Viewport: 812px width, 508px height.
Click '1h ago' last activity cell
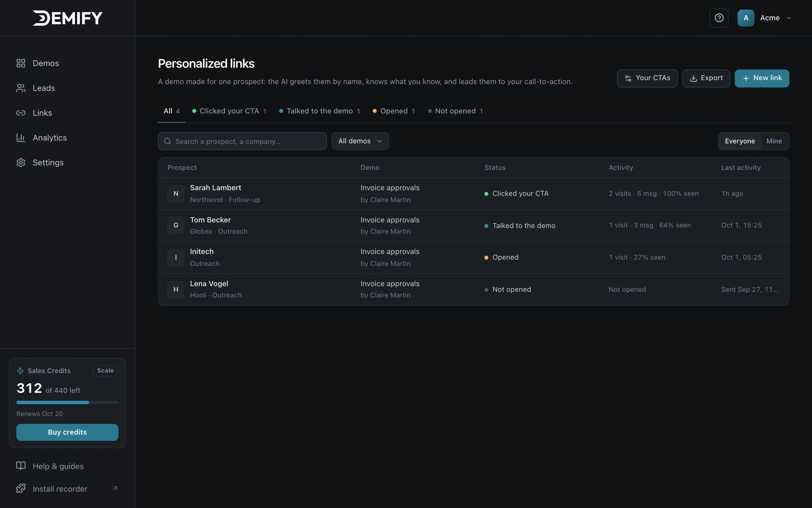(x=732, y=194)
